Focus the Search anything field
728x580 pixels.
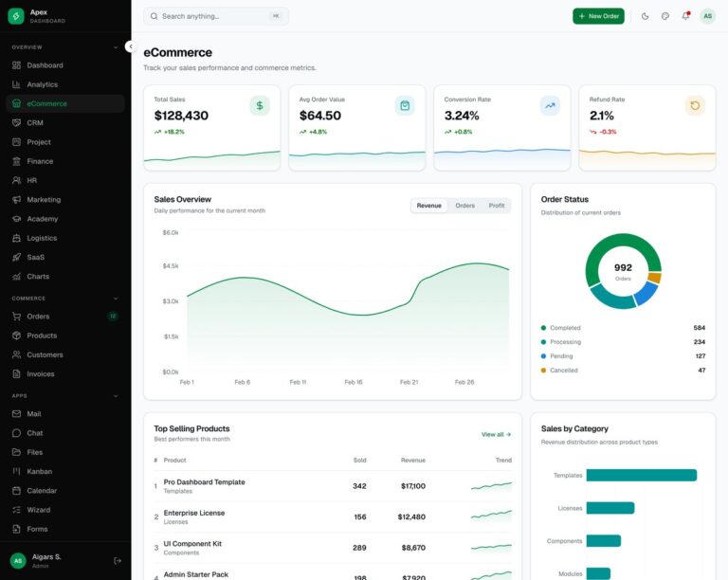[x=216, y=16]
